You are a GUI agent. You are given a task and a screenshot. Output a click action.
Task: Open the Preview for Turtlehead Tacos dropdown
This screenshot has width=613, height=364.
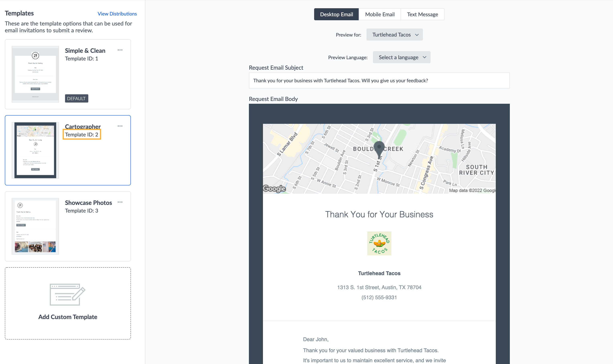[394, 35]
